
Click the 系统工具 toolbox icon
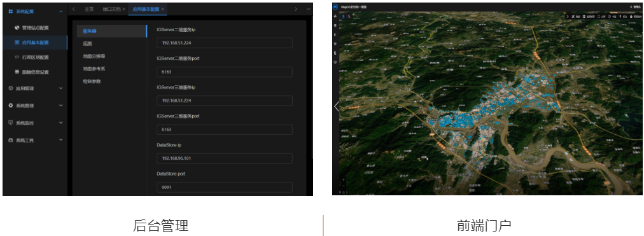coord(11,140)
